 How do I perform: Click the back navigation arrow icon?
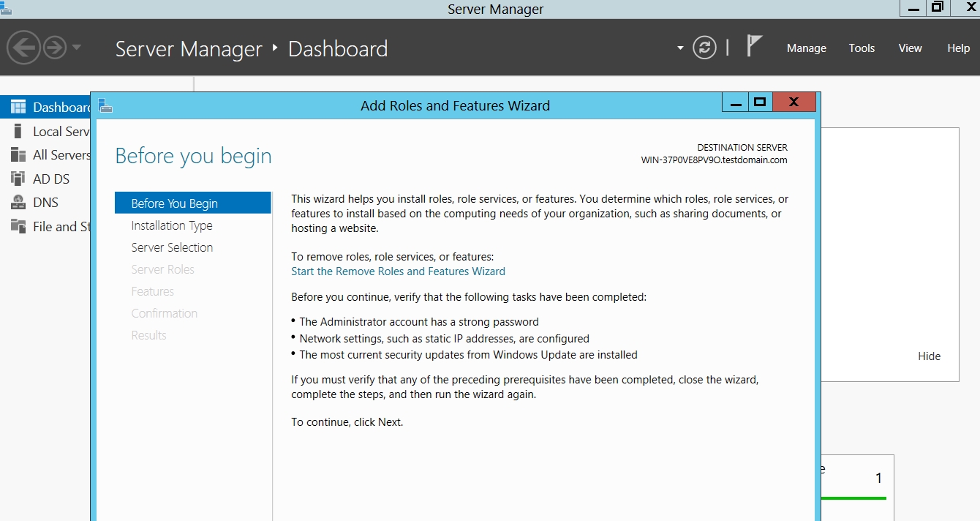coord(23,48)
